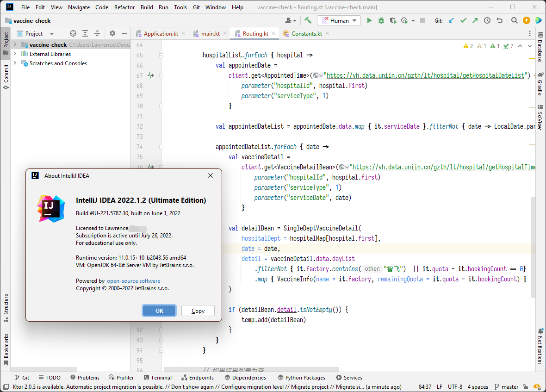546x392 pixels.
Task: Expand the vaccine-check project folder
Action: coord(15,45)
